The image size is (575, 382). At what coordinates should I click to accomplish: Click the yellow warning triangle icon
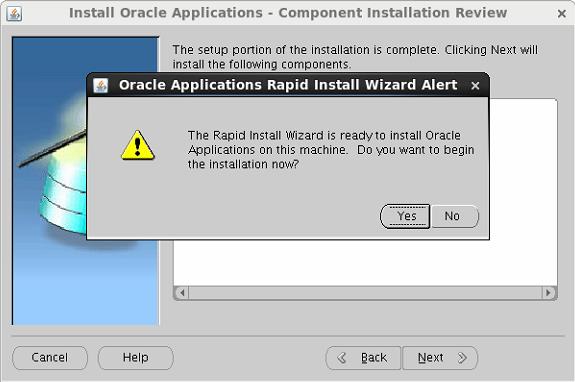[x=138, y=145]
